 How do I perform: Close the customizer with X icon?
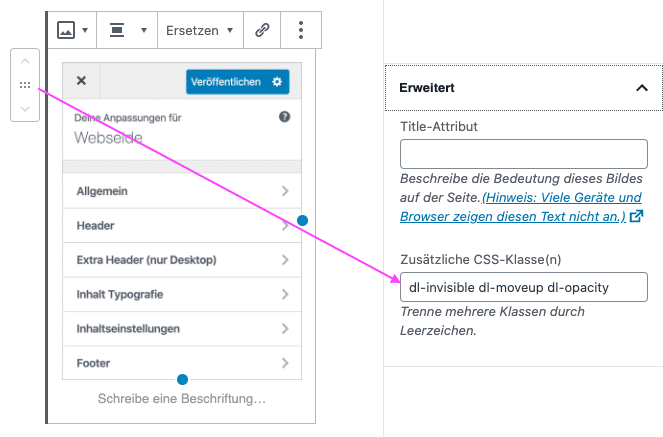tap(81, 81)
